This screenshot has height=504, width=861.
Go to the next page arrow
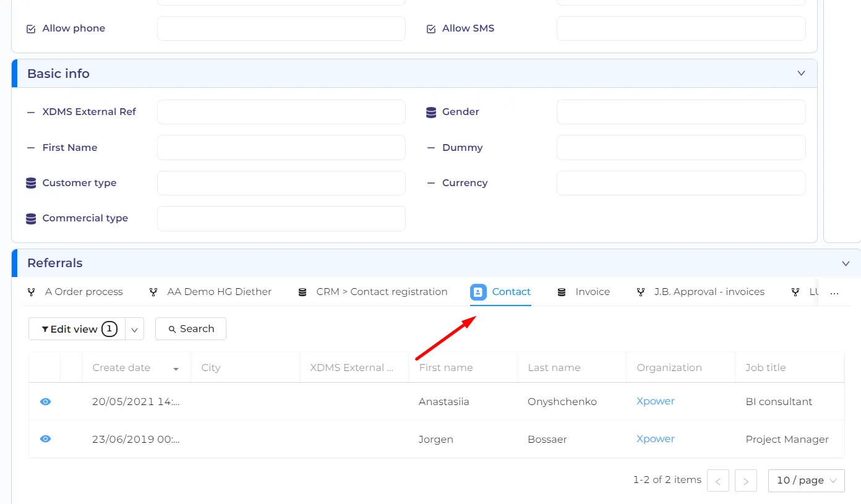(746, 481)
